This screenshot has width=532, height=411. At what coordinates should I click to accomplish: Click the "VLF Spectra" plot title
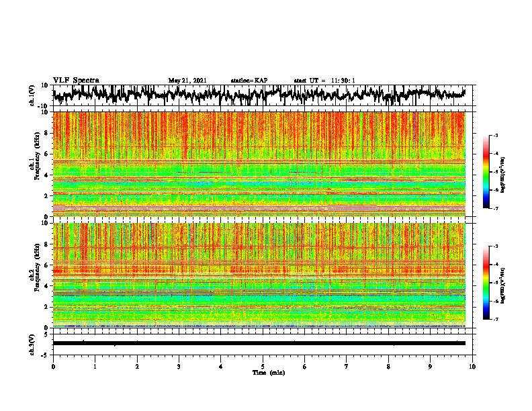point(76,81)
